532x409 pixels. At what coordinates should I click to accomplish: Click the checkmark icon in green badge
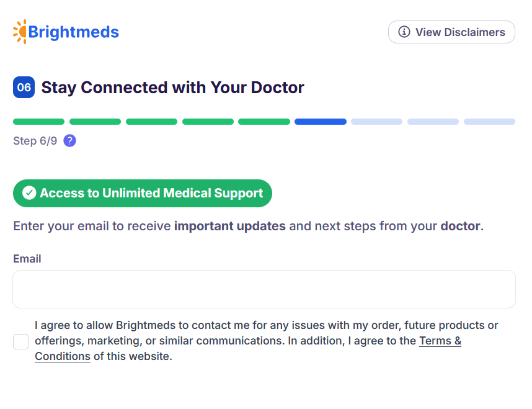pos(29,193)
